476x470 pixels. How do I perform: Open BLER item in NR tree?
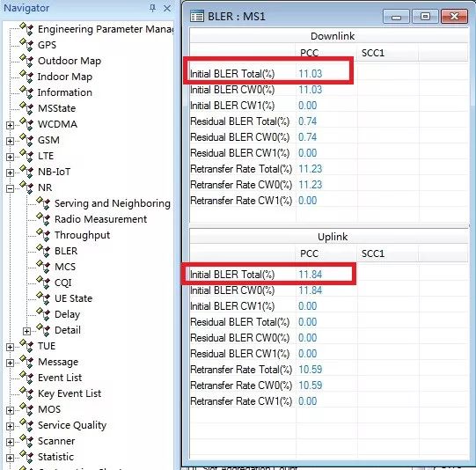(66, 251)
